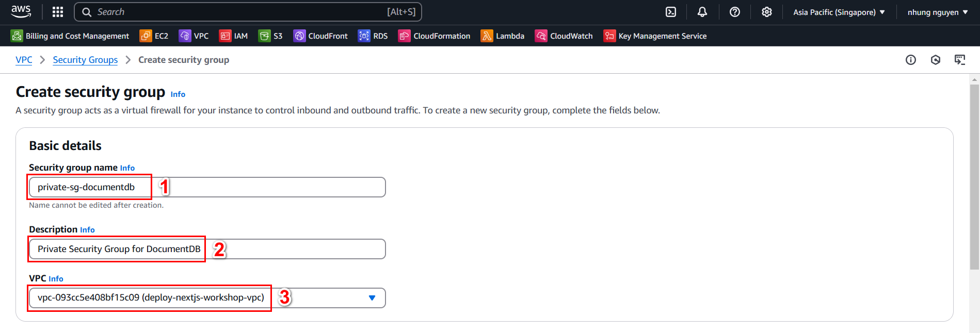980x333 pixels.
Task: Click the Description input field
Action: point(207,249)
